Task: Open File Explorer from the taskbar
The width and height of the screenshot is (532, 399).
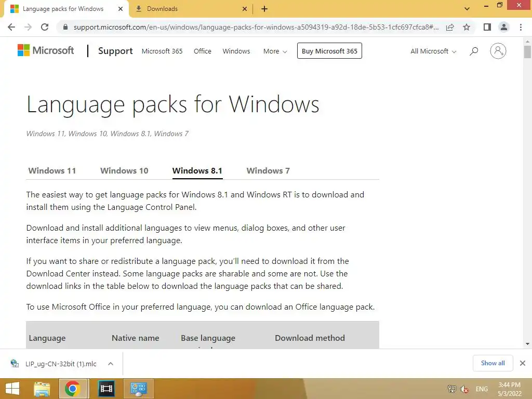Action: pyautogui.click(x=42, y=389)
